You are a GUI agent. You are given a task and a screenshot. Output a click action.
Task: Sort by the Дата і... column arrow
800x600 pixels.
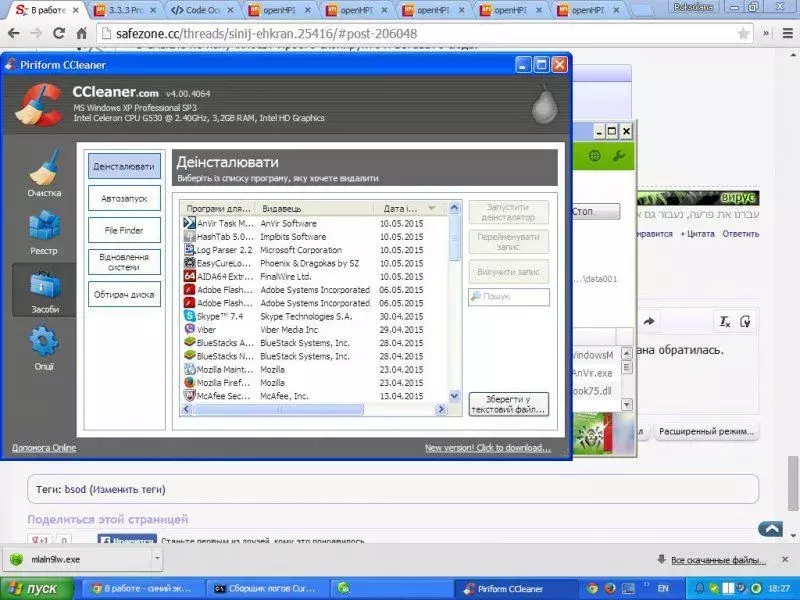[432, 208]
